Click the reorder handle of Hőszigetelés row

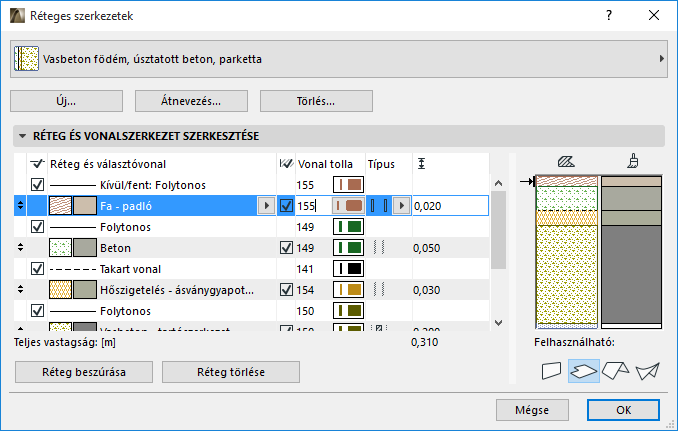(20, 290)
